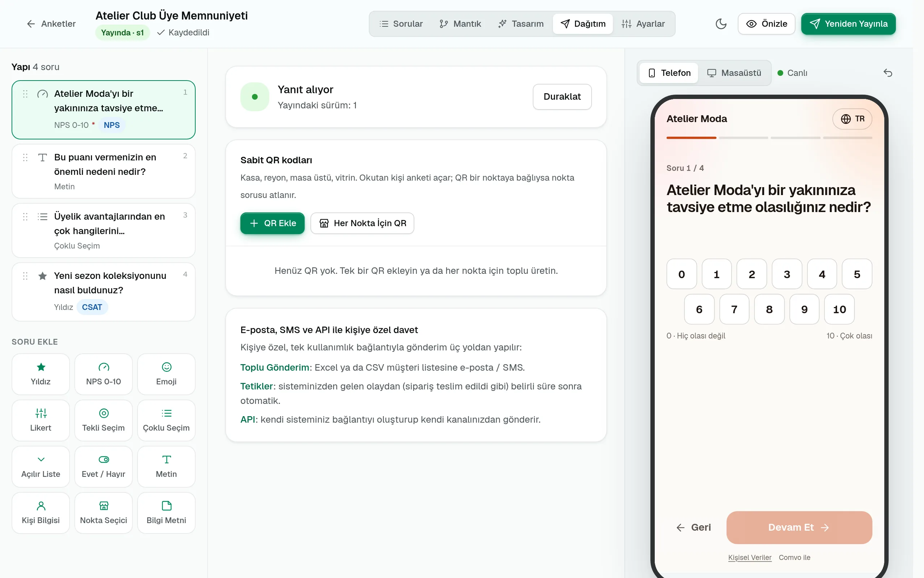Select score 10 in the phone preview

click(839, 309)
